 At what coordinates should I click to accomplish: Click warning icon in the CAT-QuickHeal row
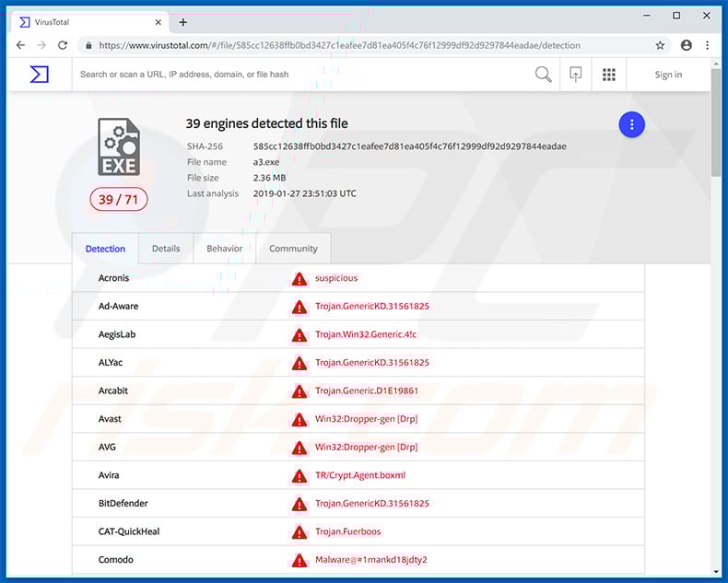pos(299,532)
